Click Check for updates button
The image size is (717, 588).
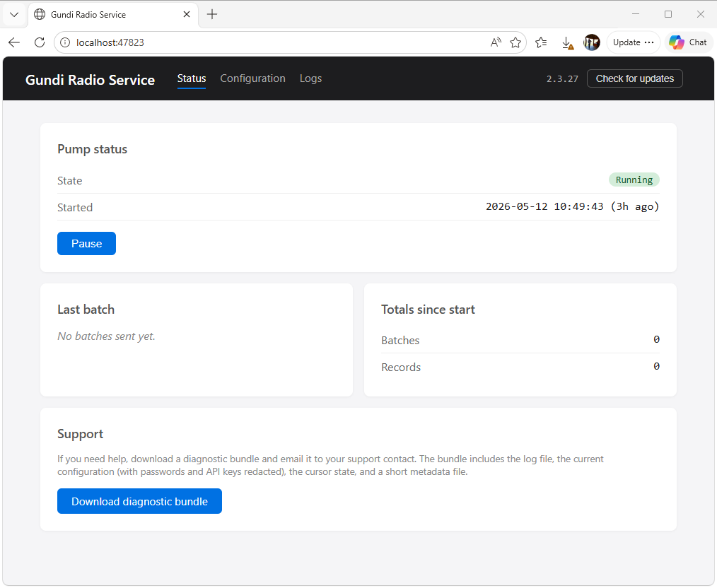635,78
